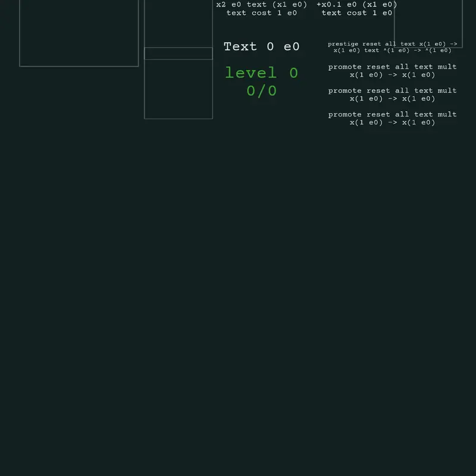The height and width of the screenshot is (476, 476).
Task: Click the green "0/0" progress text
Action: point(261,91)
